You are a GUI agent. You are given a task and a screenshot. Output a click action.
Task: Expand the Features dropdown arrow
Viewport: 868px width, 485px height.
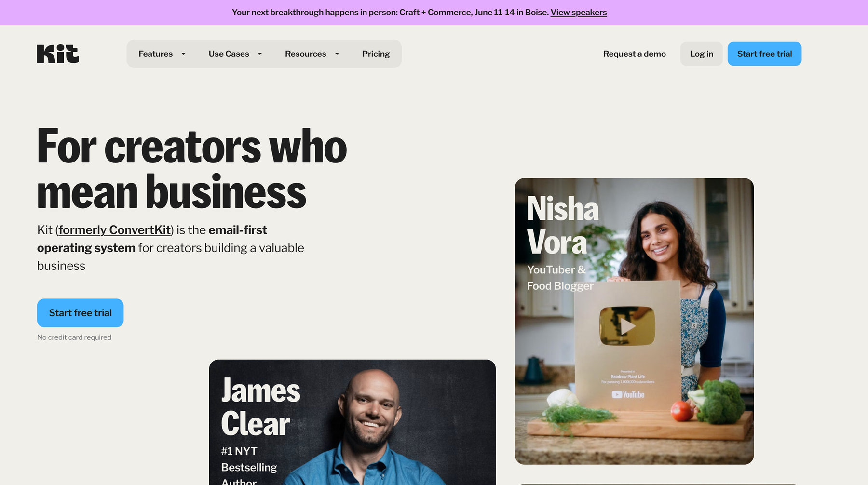183,54
